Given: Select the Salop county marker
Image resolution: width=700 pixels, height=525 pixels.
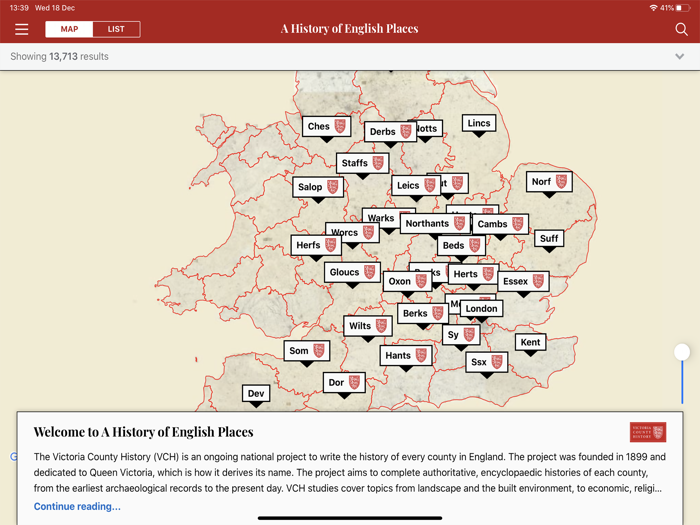Looking at the screenshot, I should tap(318, 187).
